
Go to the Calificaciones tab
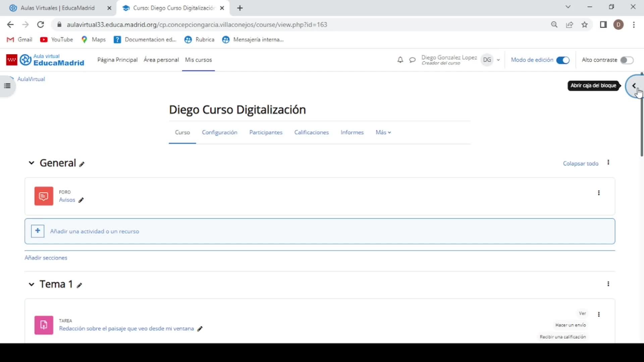[311, 132]
